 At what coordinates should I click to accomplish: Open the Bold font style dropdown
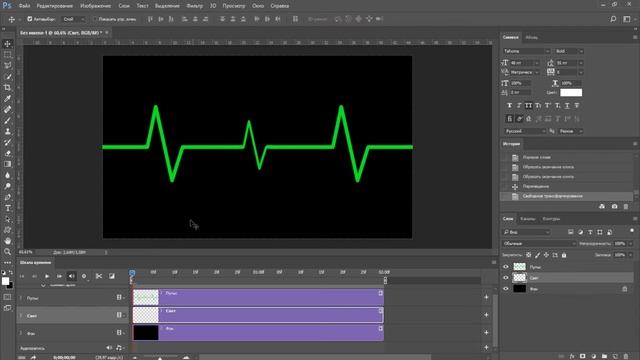[569, 51]
